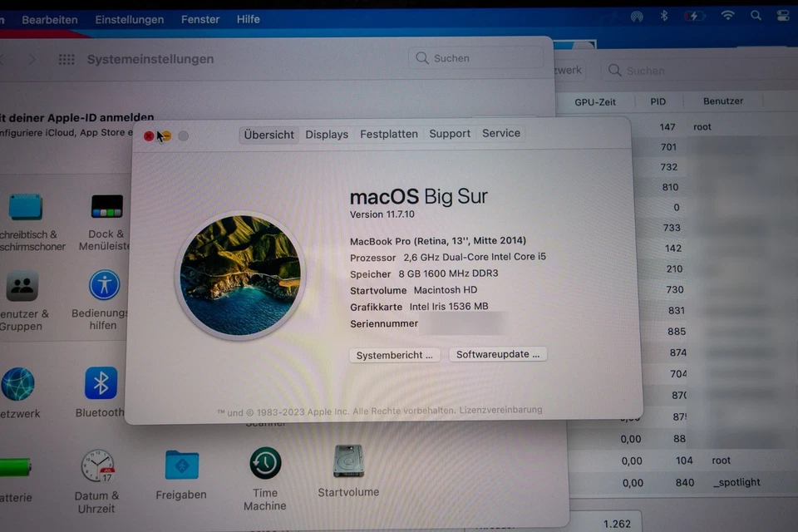This screenshot has height=532, width=798.
Task: Sort by GPU-Zeit column
Action: [x=595, y=101]
